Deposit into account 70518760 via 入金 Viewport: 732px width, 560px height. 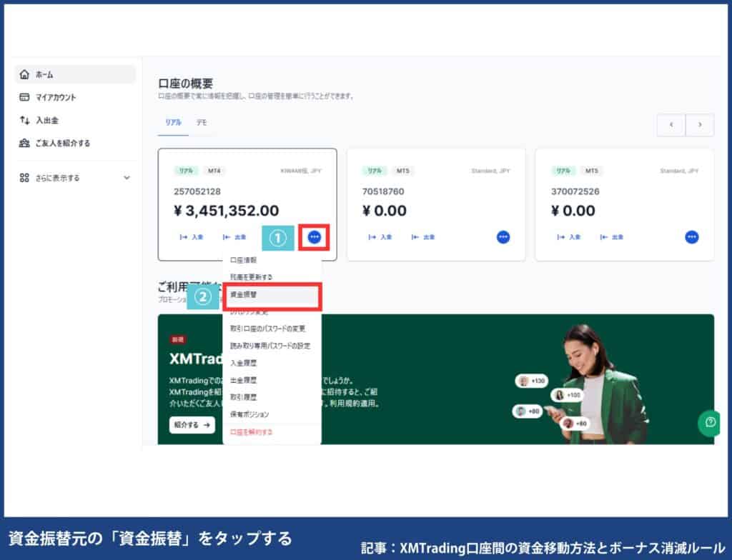tap(380, 237)
